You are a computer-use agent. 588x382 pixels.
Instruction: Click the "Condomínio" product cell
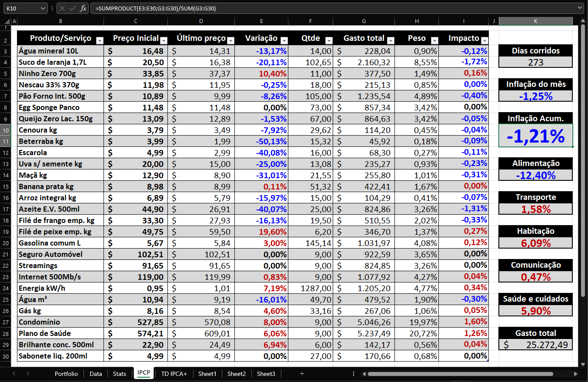[60, 322]
